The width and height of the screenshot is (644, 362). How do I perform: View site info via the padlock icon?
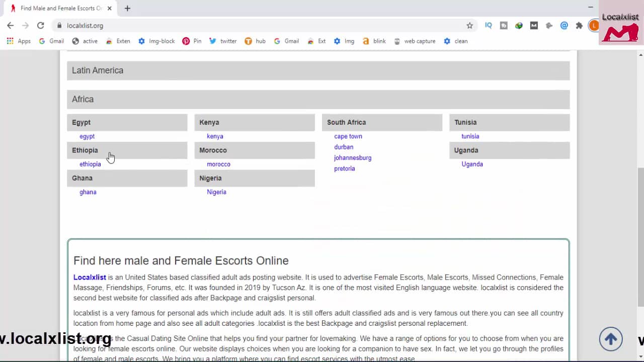click(59, 26)
